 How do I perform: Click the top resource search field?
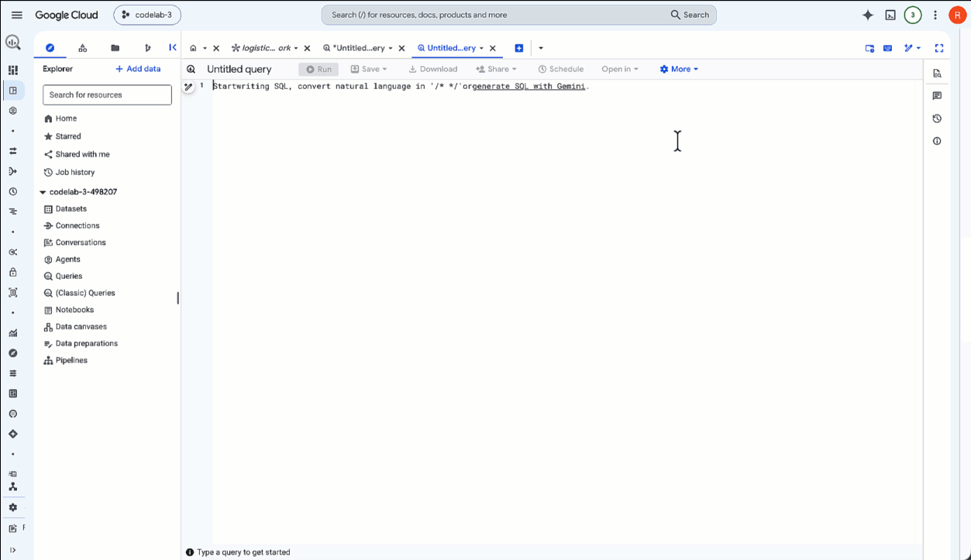(x=496, y=15)
